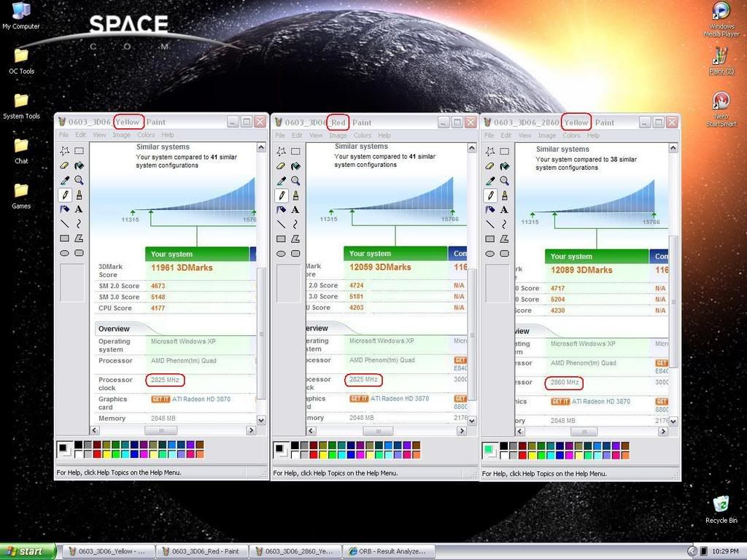Choose the Brush tool in the 0603_3D06_2860_Yellow window
The width and height of the screenshot is (747, 560).
505,195
